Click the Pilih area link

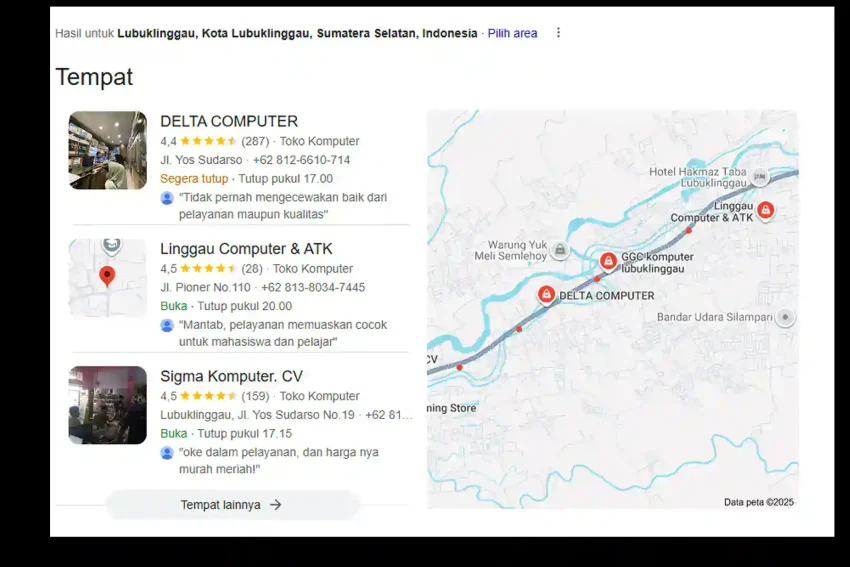pyautogui.click(x=512, y=33)
